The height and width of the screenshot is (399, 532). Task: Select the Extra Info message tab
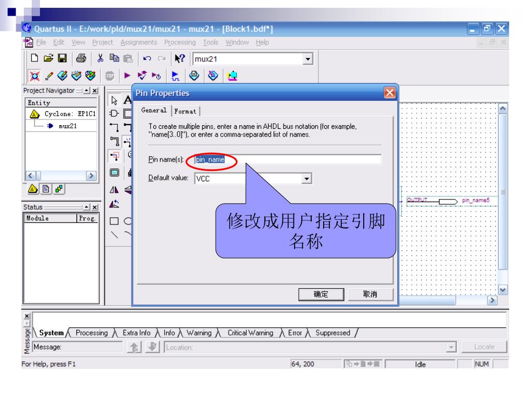tap(137, 333)
